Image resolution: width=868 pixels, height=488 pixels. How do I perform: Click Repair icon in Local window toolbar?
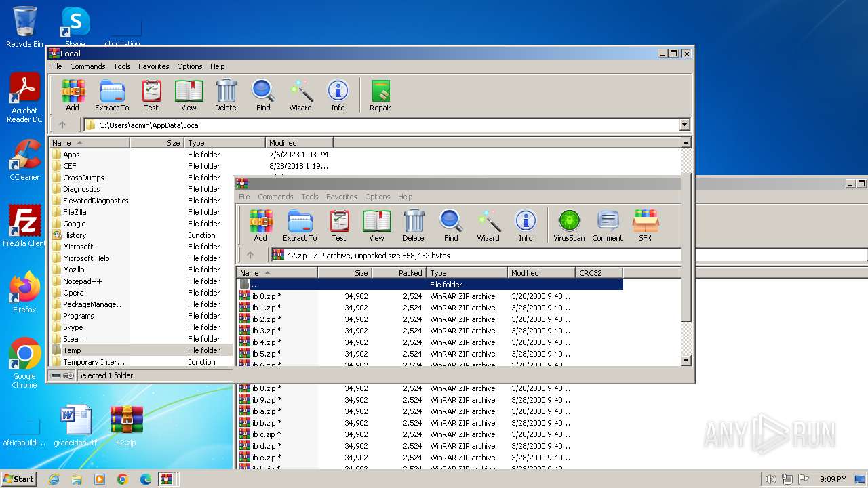[x=380, y=96]
